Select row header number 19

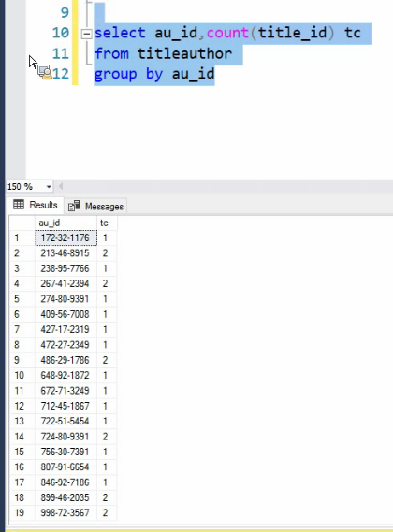coord(22,512)
